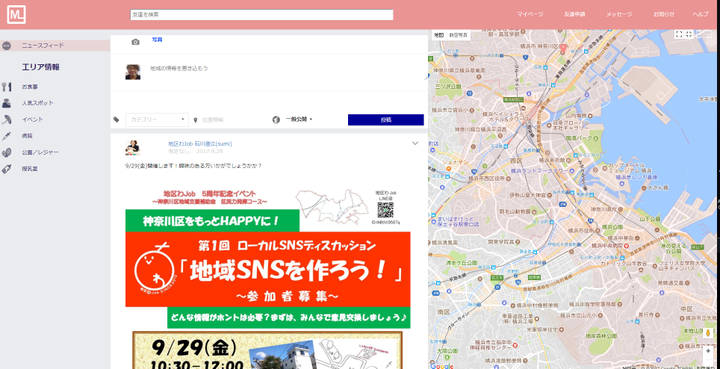Open the 一般公開 visibility dropdown

[x=299, y=119]
